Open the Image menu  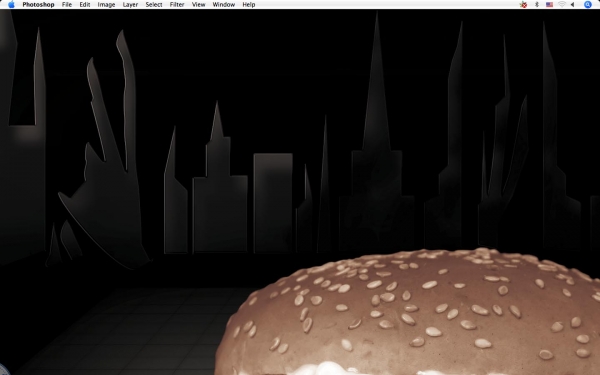(x=106, y=5)
